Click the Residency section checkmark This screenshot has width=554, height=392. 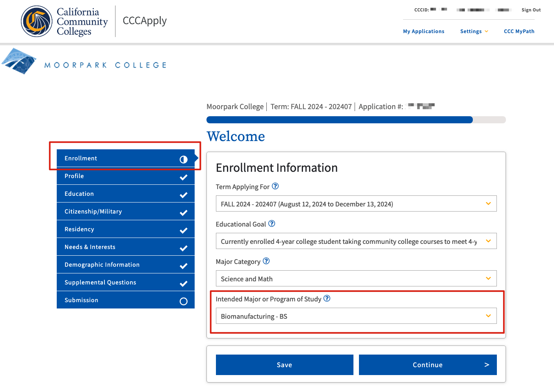pos(184,230)
